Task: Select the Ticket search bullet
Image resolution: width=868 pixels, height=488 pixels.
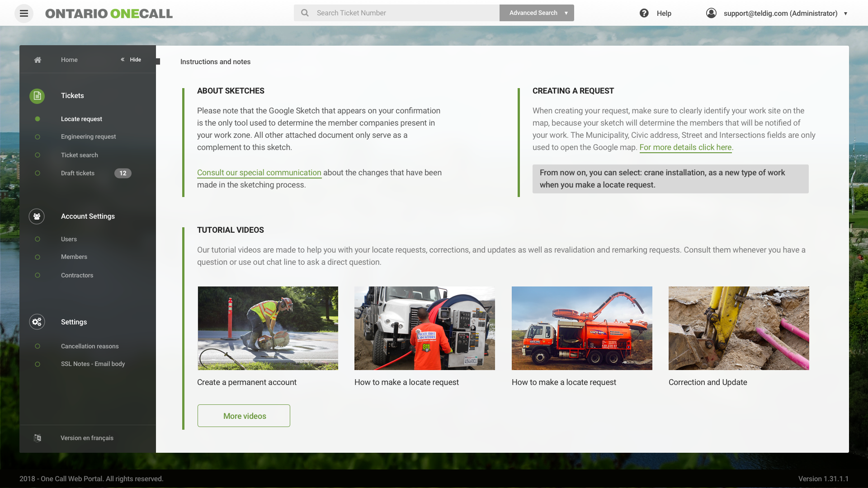Action: (38, 155)
